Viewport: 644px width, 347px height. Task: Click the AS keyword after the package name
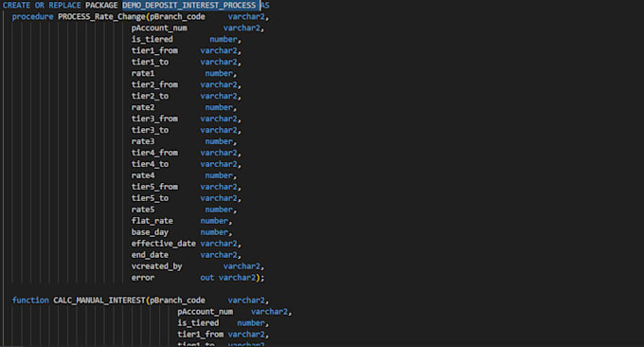click(265, 6)
